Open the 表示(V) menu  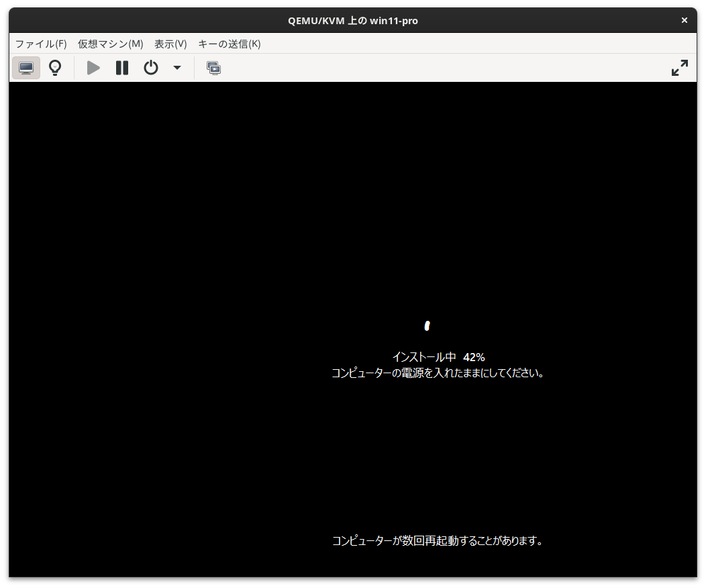click(x=170, y=44)
